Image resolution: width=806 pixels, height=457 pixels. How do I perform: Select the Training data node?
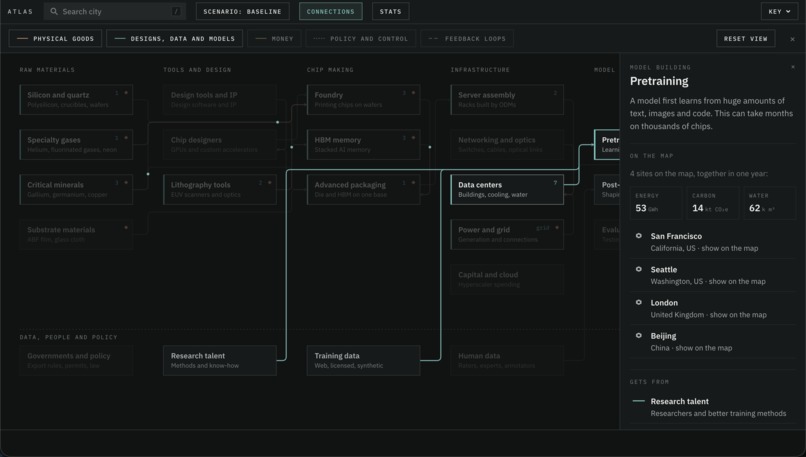coord(363,360)
